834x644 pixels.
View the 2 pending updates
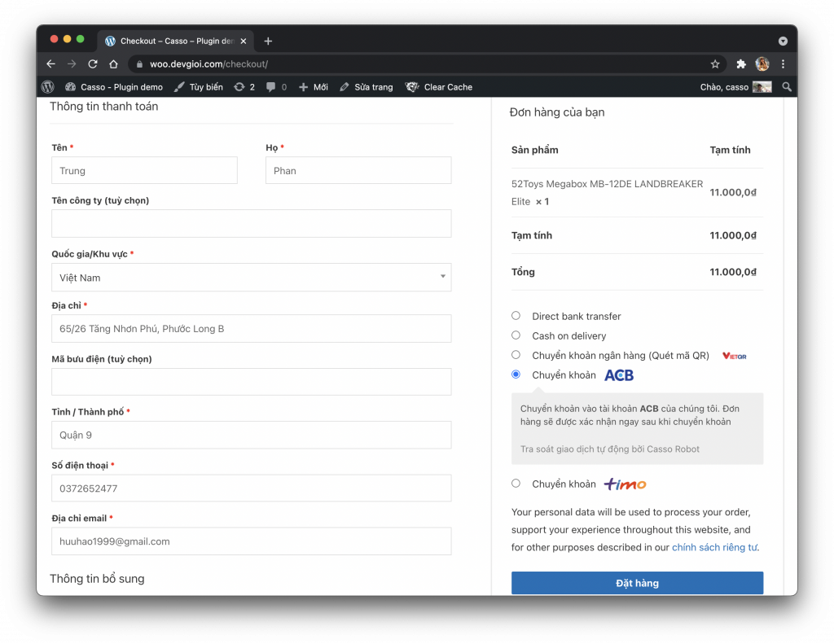pyautogui.click(x=244, y=86)
